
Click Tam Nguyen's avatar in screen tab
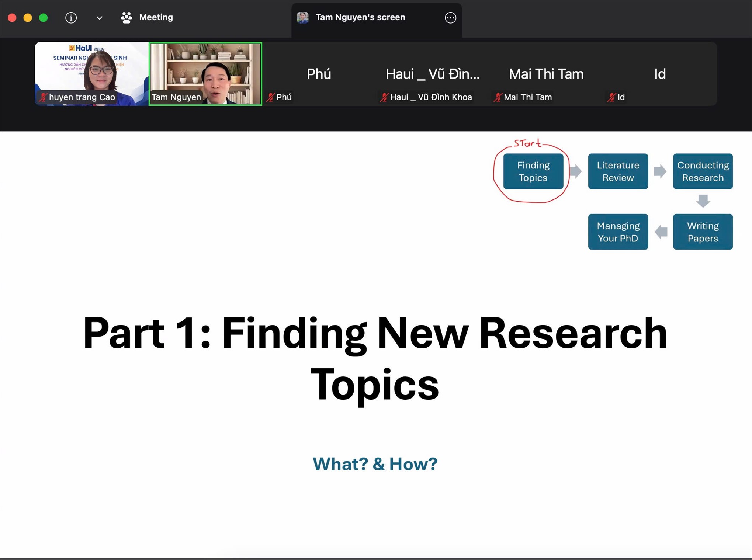(x=303, y=17)
